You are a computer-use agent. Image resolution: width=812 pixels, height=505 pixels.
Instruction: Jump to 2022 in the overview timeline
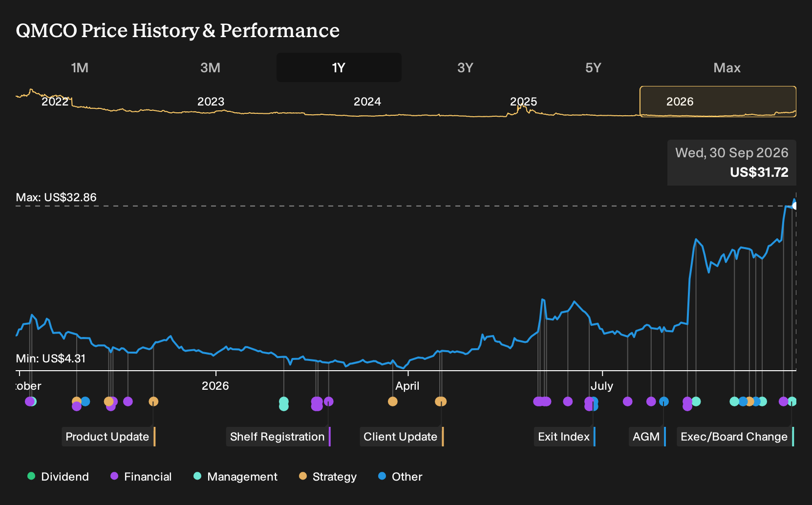pos(55,102)
